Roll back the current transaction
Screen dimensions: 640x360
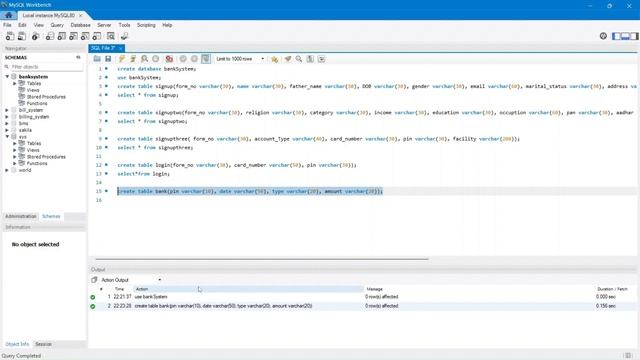[x=194, y=59]
